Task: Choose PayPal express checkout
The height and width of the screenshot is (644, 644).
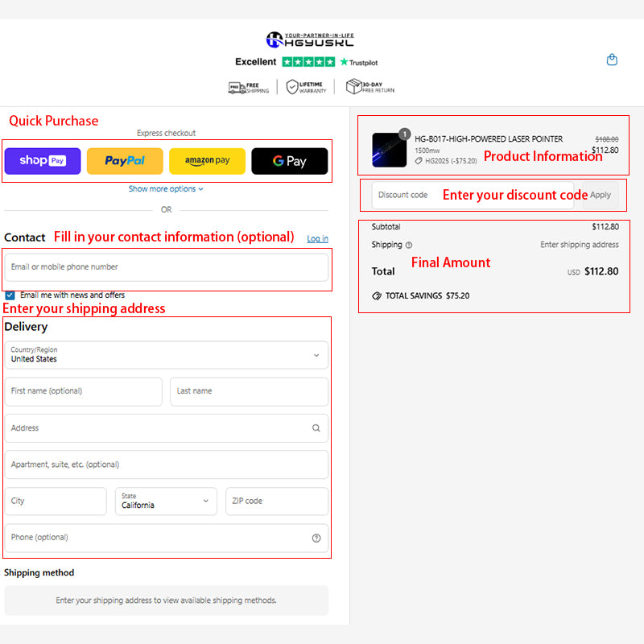Action: pyautogui.click(x=125, y=161)
